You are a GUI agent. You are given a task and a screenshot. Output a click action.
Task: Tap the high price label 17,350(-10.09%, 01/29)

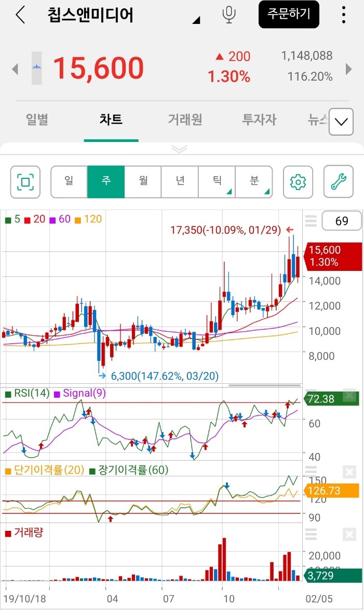[x=226, y=230]
